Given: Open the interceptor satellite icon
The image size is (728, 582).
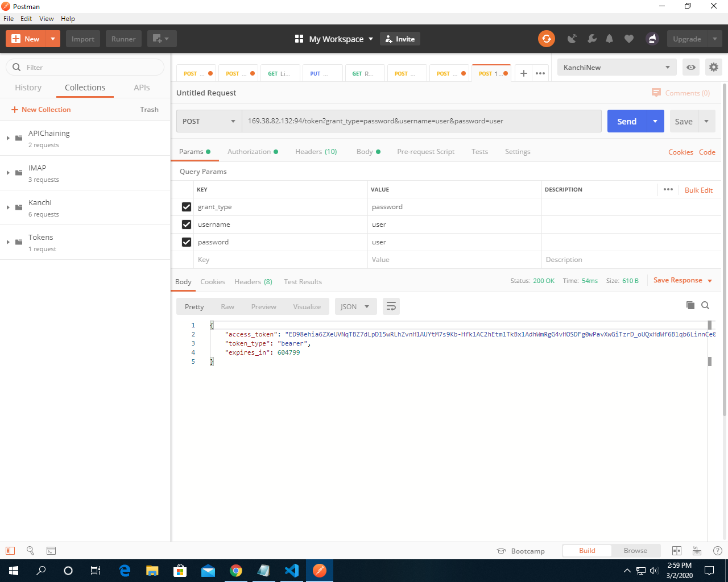Looking at the screenshot, I should [x=572, y=39].
